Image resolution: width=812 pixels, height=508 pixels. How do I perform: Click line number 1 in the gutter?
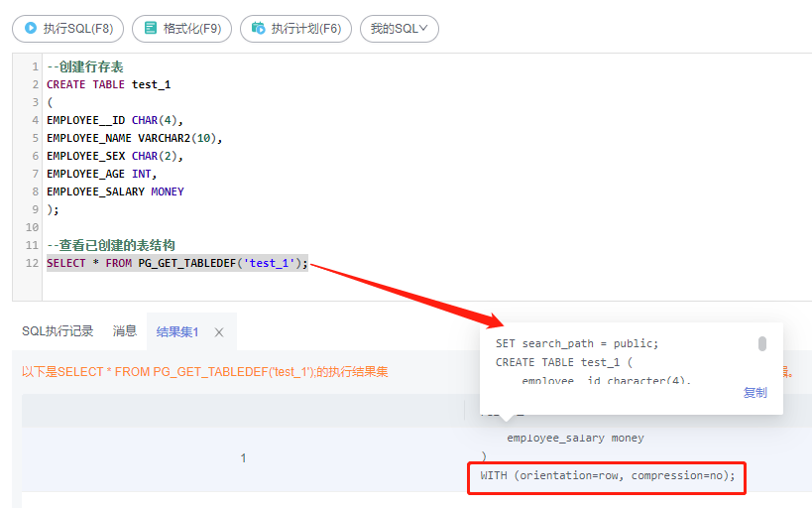(36, 66)
